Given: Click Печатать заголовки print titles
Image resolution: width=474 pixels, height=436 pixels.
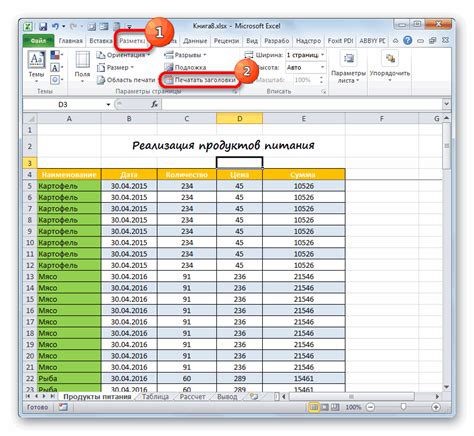Looking at the screenshot, I should pos(200,80).
